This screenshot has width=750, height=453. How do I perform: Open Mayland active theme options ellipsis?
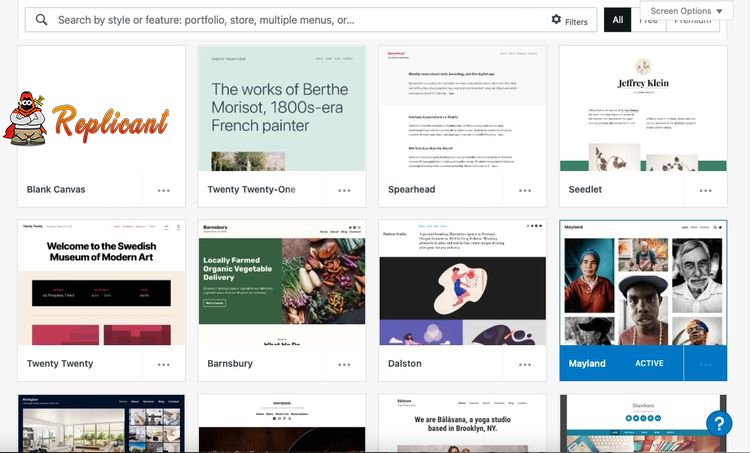point(706,365)
